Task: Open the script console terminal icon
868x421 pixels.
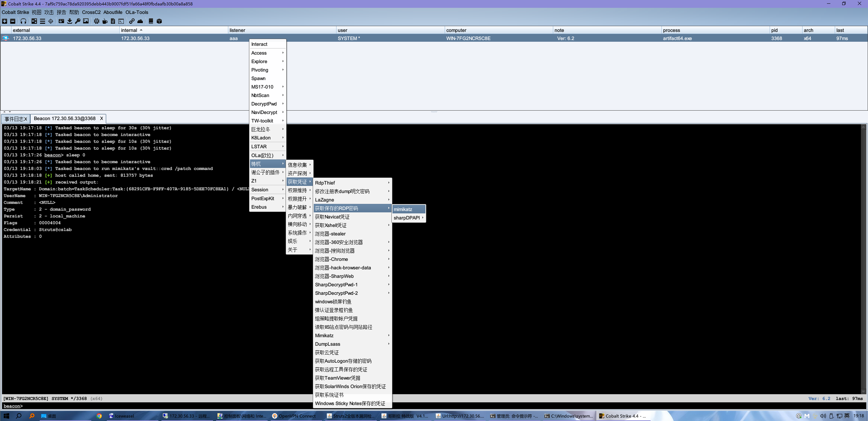Action: [121, 21]
